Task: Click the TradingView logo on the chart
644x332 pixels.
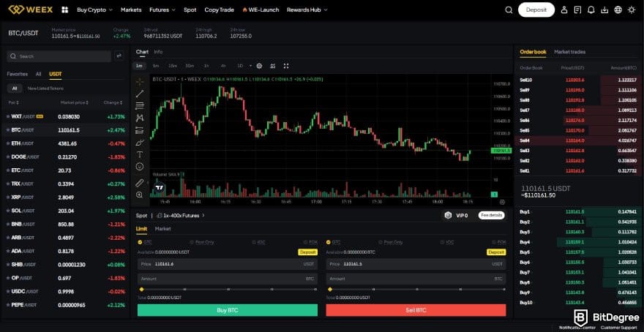Action: (x=160, y=187)
